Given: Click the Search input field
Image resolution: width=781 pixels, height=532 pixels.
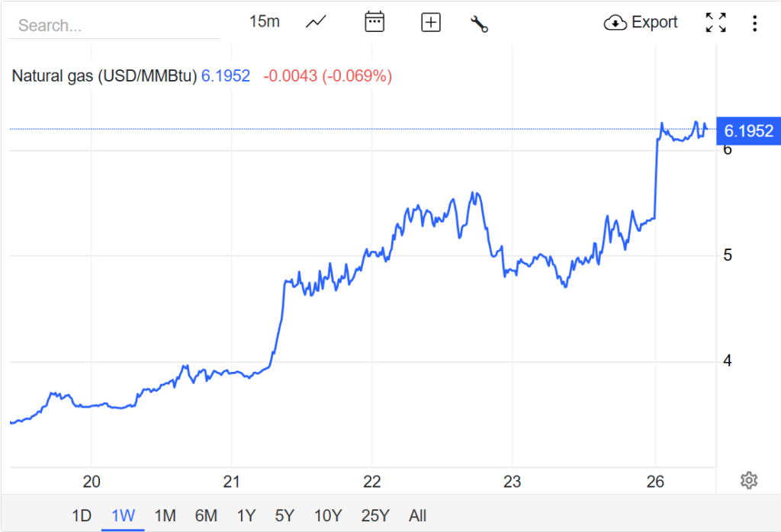Looking at the screenshot, I should [x=114, y=26].
